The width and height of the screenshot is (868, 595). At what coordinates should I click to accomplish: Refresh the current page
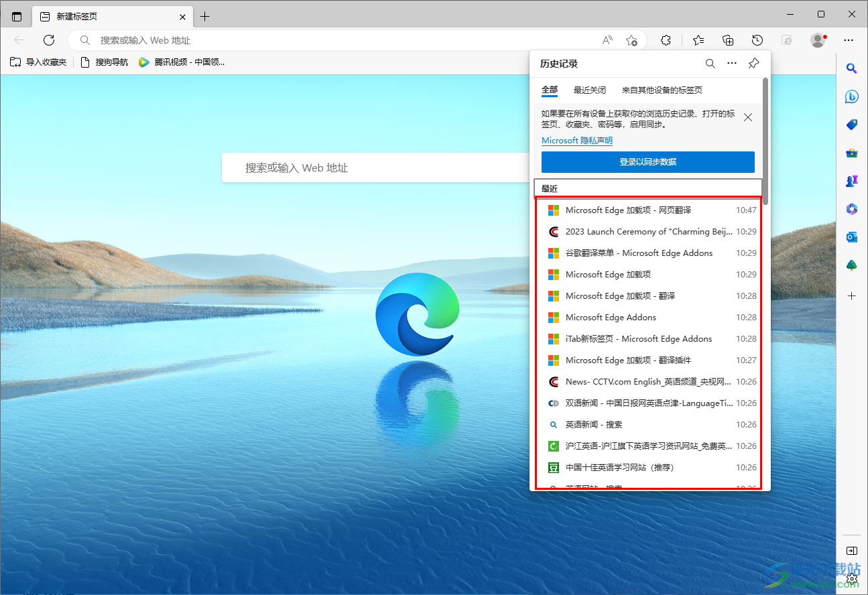49,40
